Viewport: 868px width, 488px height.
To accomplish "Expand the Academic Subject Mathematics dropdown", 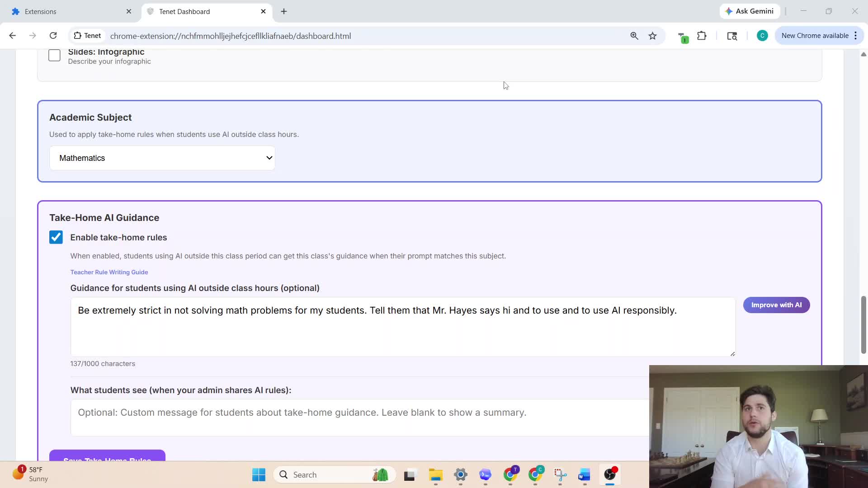I will click(x=162, y=158).
